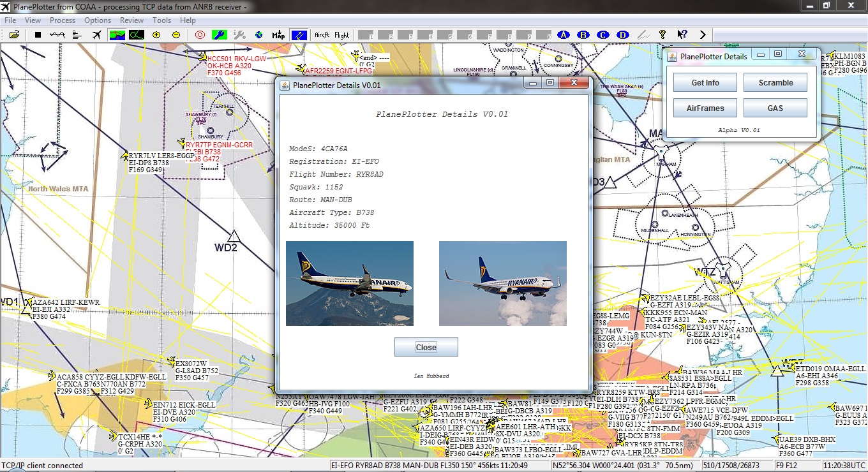Click the Map download icon

pos(278,35)
